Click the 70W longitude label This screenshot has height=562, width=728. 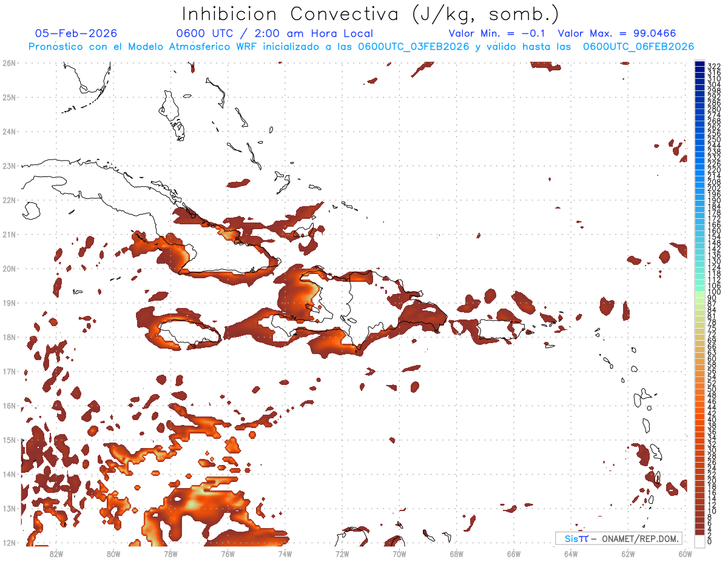(399, 553)
